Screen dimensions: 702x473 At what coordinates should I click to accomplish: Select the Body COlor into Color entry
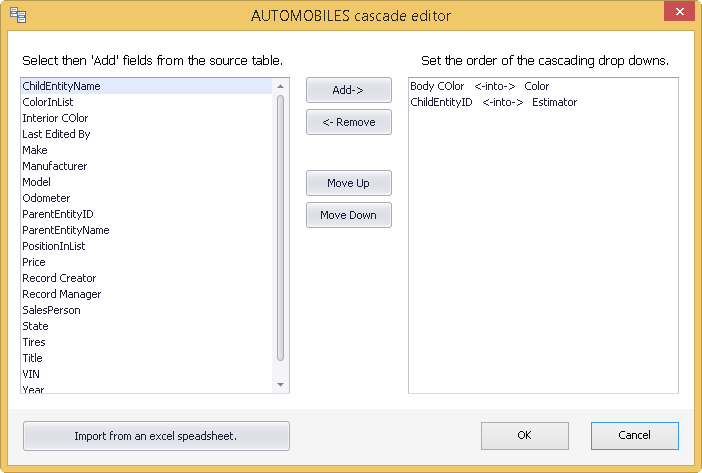pos(543,86)
